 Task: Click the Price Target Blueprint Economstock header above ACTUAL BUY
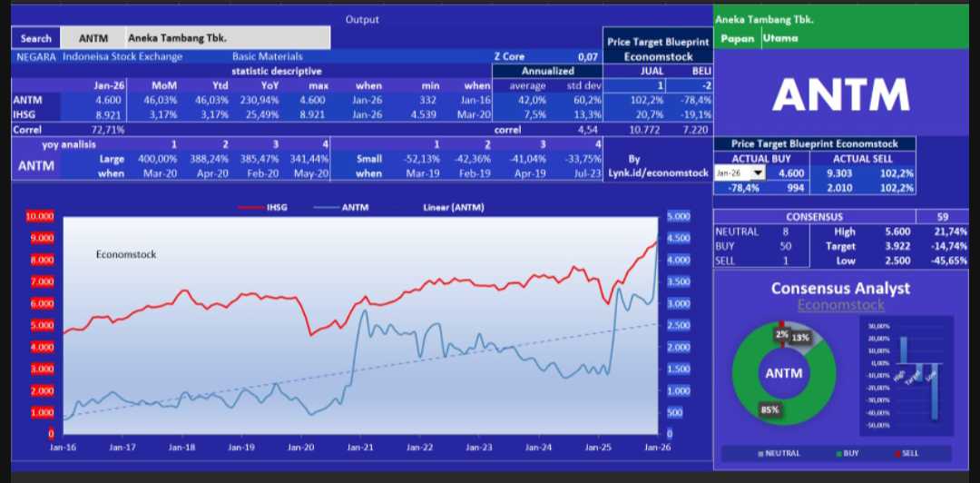pyautogui.click(x=814, y=143)
